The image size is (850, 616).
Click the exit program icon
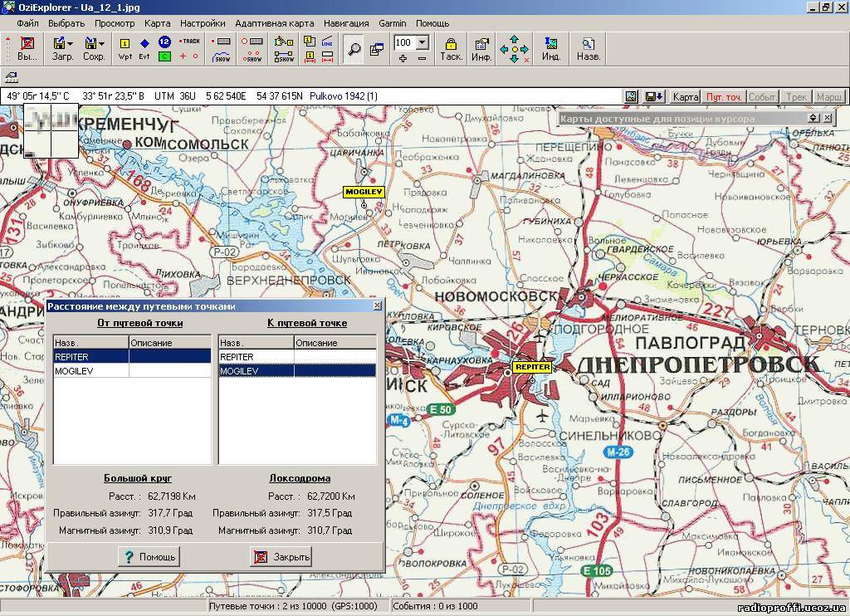point(27,43)
